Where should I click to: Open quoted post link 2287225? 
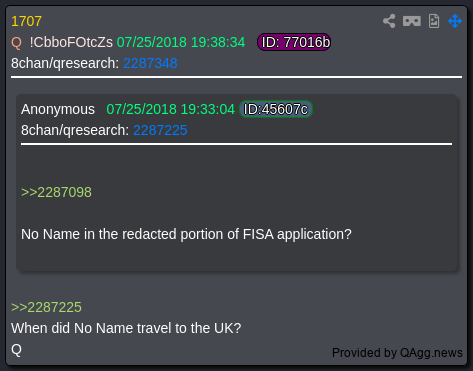coord(160,130)
